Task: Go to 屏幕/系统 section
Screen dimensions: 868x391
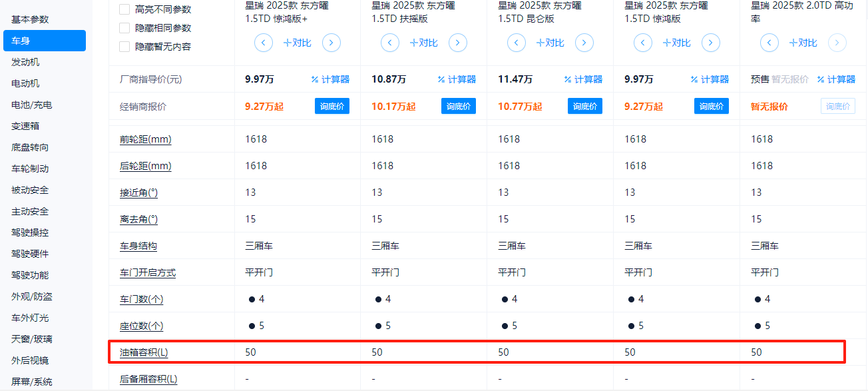Action: [31, 382]
